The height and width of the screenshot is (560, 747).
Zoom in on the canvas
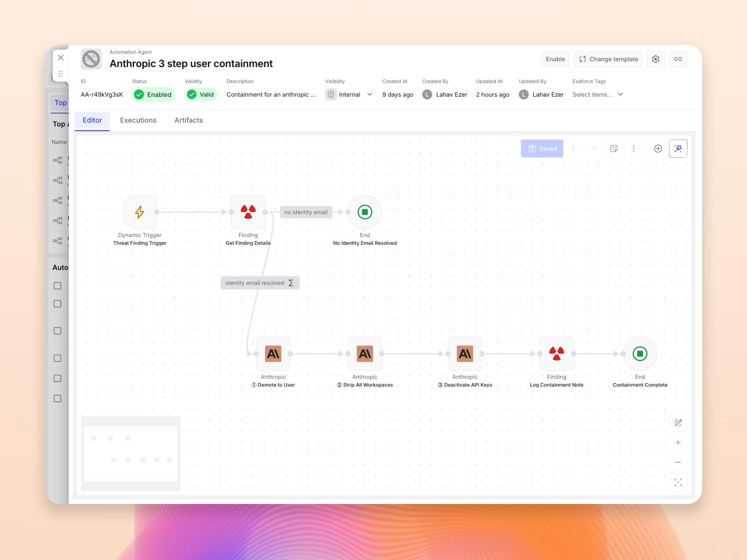click(x=678, y=442)
